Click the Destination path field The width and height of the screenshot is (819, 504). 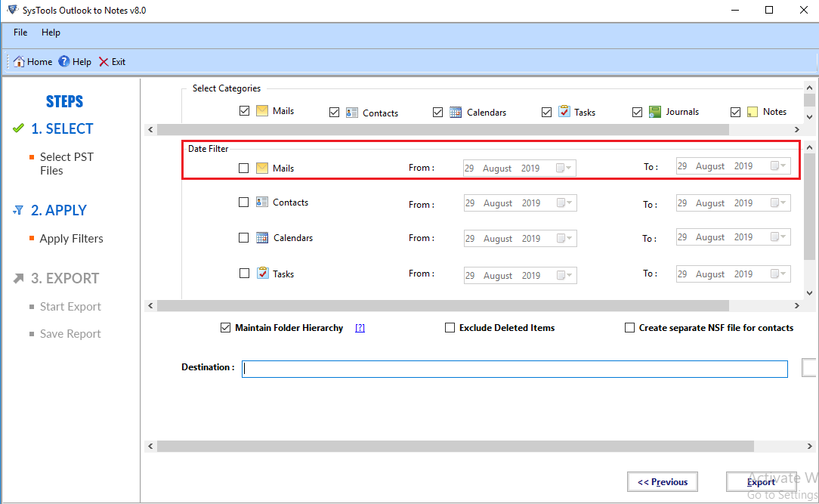point(515,369)
